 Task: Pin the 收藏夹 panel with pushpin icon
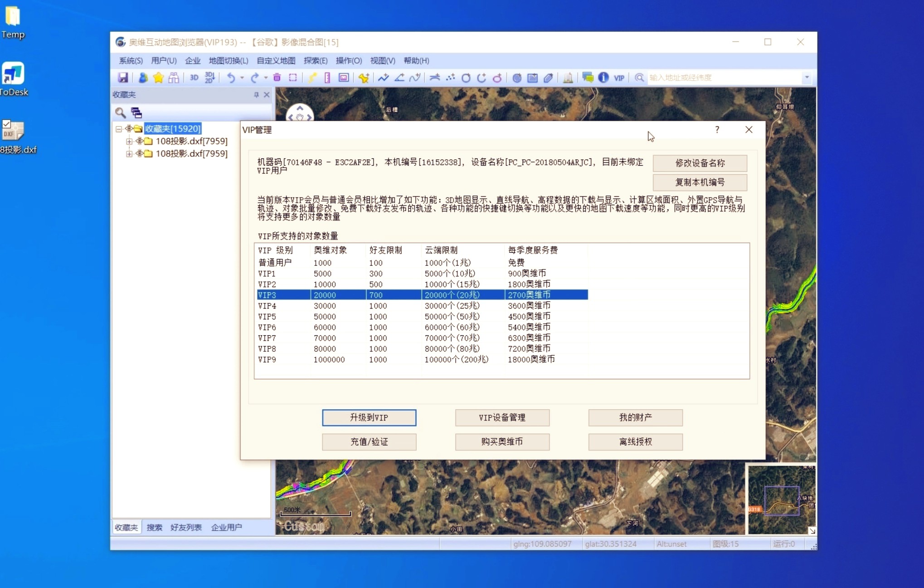pos(256,94)
